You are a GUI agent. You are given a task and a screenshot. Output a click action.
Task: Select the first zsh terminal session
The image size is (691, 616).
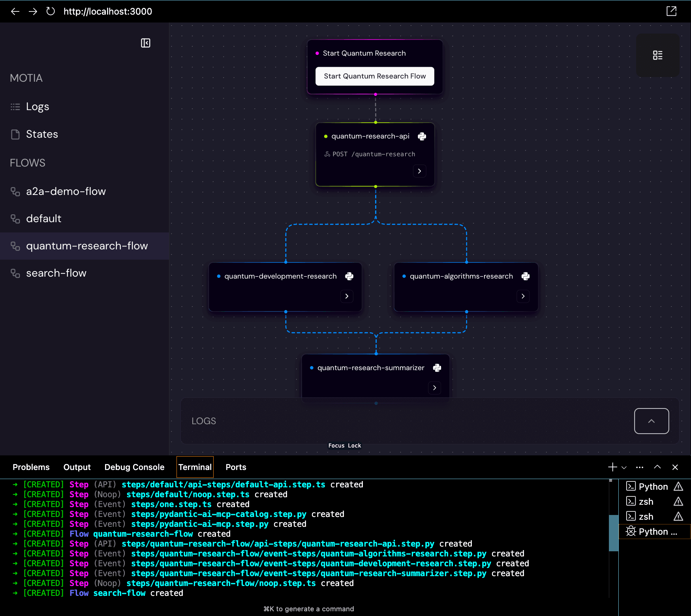[654, 502]
